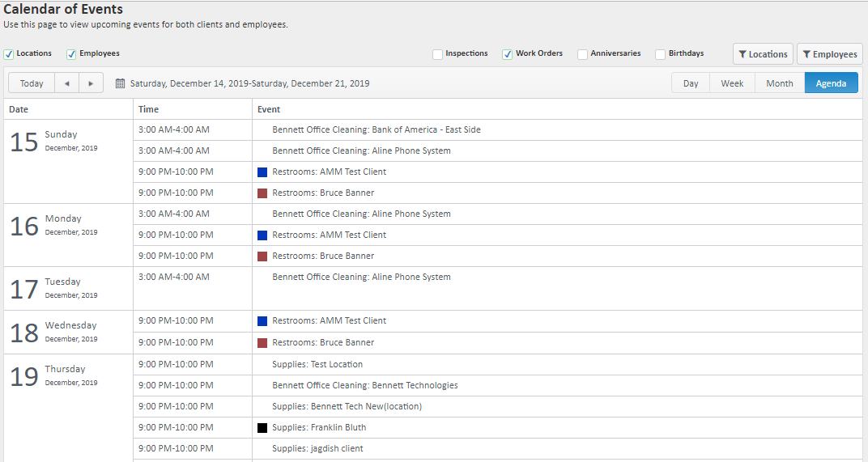
Task: Select the Wednesday 18 date cell
Action: [68, 332]
